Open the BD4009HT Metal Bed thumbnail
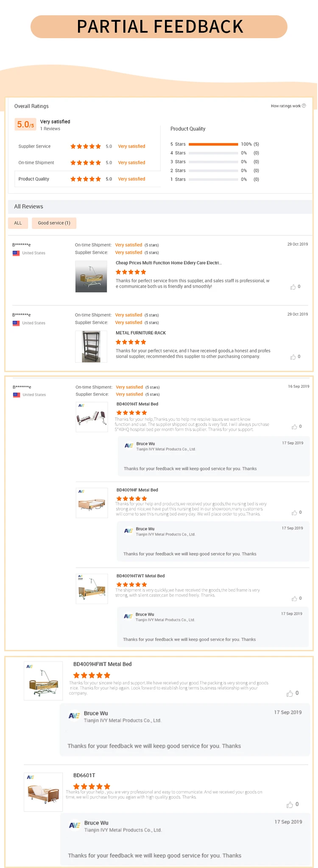 click(92, 417)
